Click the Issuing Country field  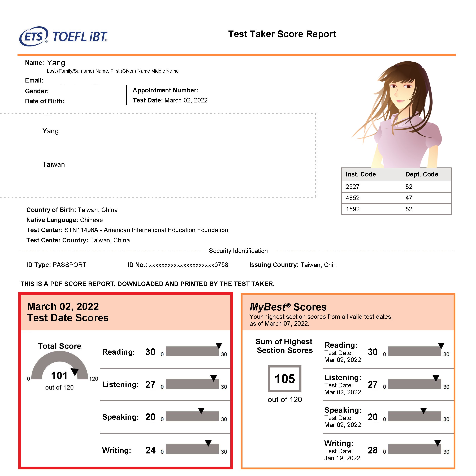click(293, 265)
